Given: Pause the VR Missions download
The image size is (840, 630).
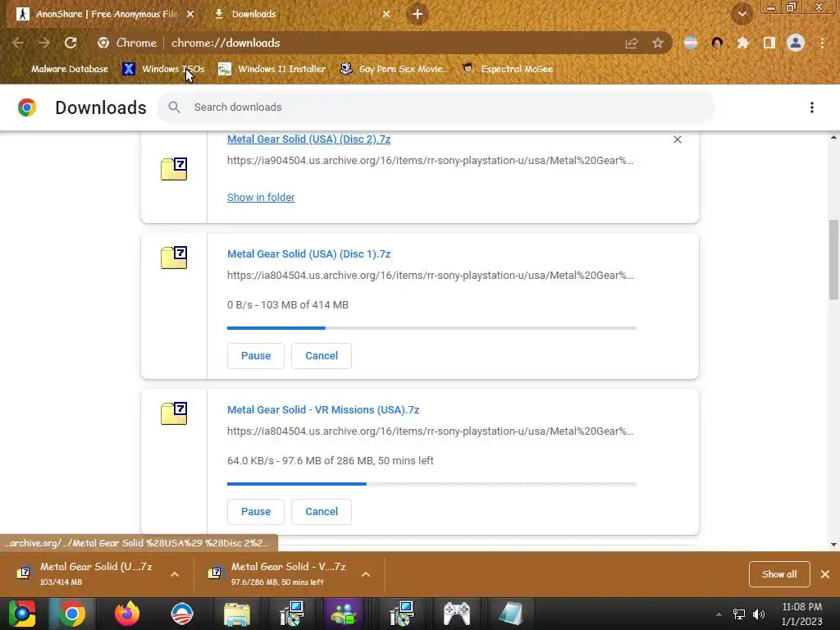Looking at the screenshot, I should tap(256, 512).
